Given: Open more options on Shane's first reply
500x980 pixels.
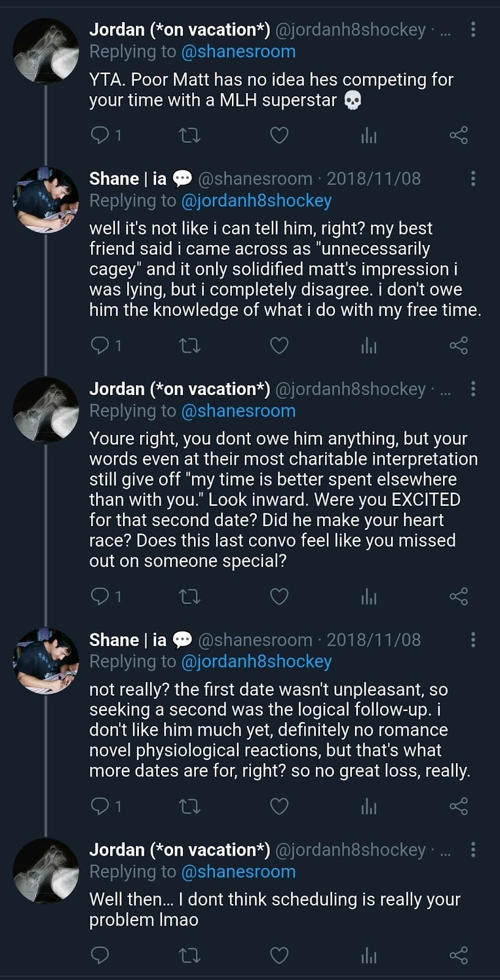Looking at the screenshot, I should 473,179.
